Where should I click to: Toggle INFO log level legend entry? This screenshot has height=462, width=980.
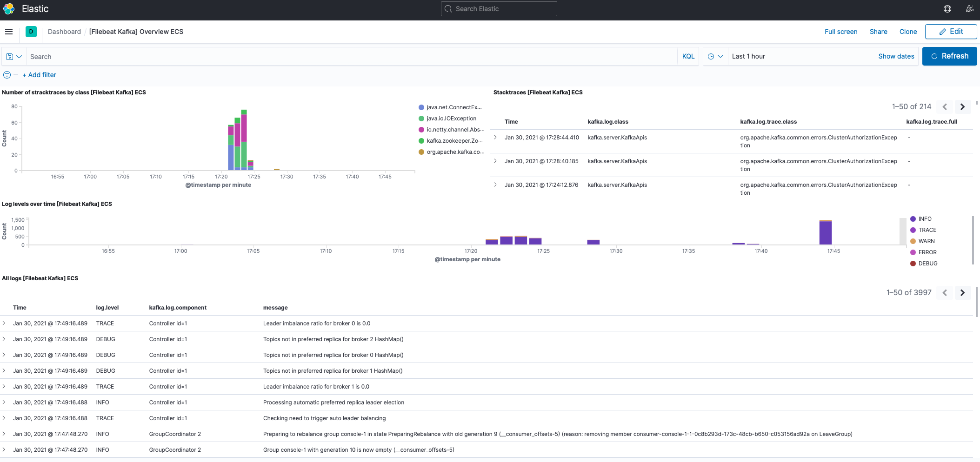click(x=921, y=219)
